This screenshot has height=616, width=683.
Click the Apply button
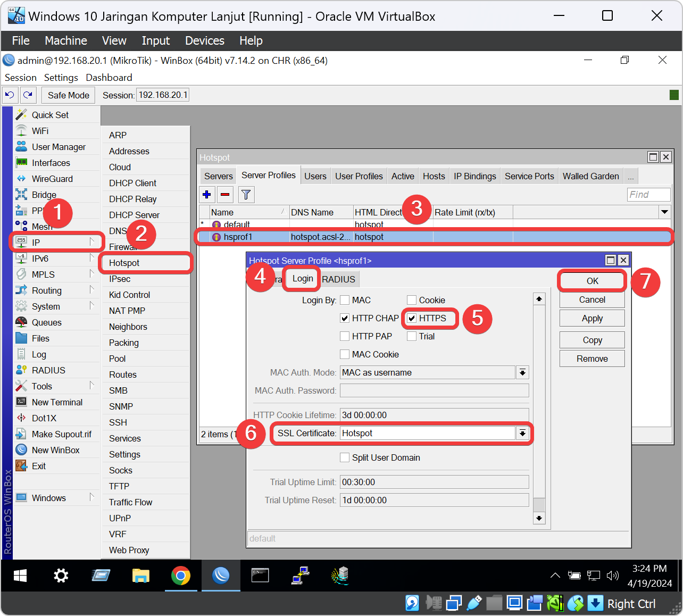[x=592, y=318]
